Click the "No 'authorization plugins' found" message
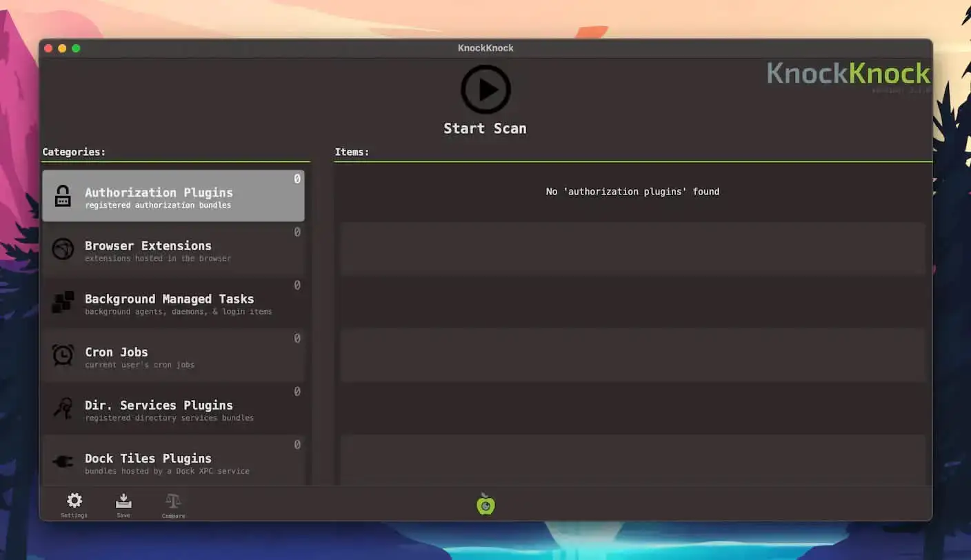The height and width of the screenshot is (560, 971). click(x=632, y=192)
